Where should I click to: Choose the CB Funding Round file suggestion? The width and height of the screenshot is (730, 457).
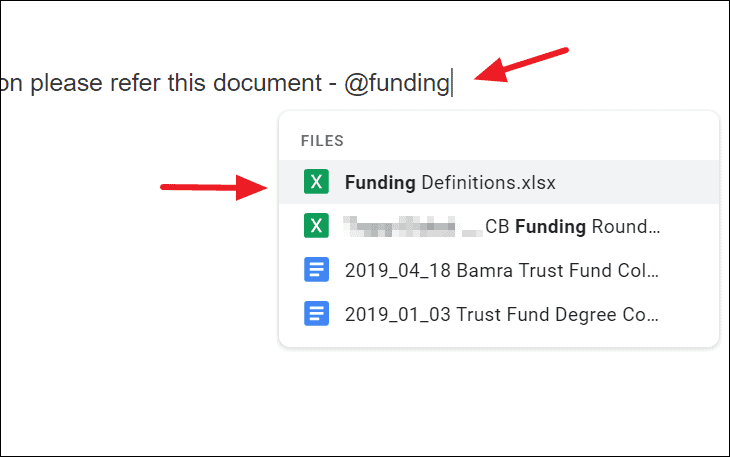tap(499, 226)
